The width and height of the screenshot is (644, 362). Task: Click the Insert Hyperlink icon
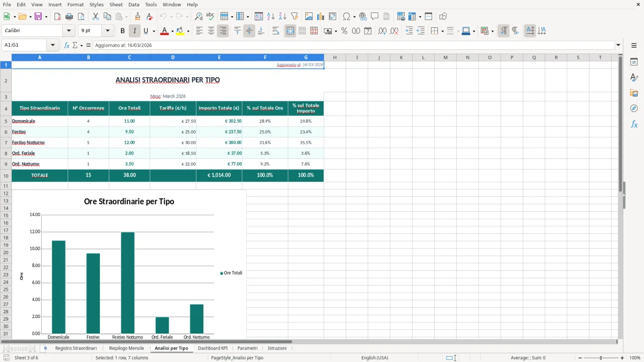coord(363,17)
